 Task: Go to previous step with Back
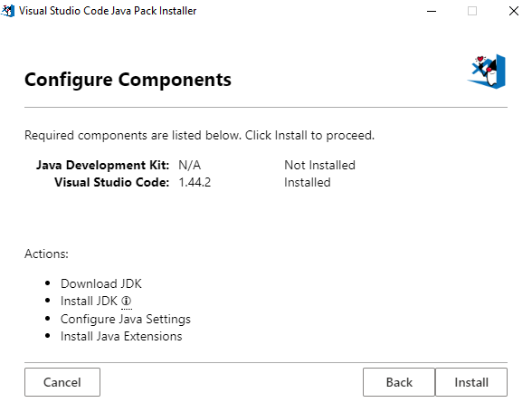pos(399,382)
